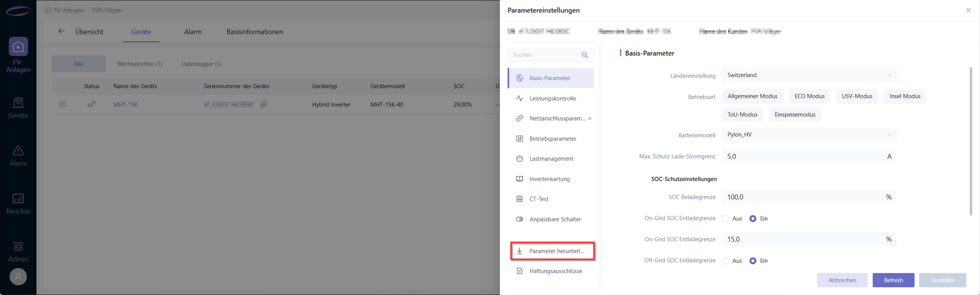
Task: Open the Berichte sidebar section
Action: click(18, 204)
